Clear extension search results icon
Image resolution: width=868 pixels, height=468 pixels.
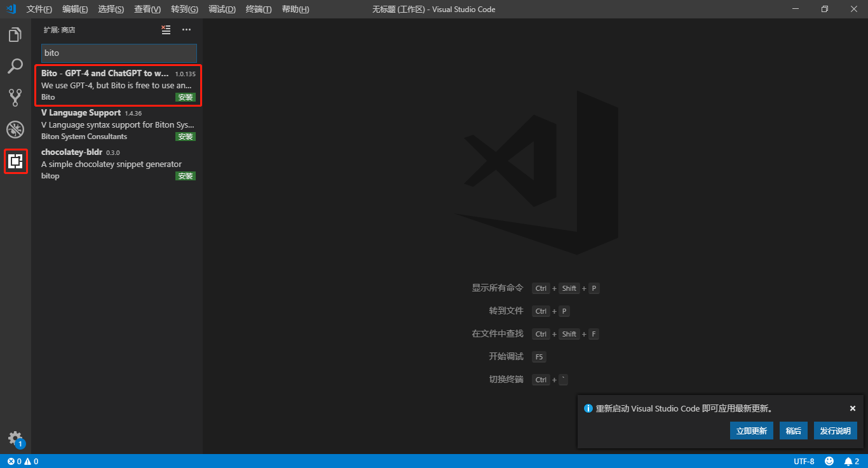[166, 30]
